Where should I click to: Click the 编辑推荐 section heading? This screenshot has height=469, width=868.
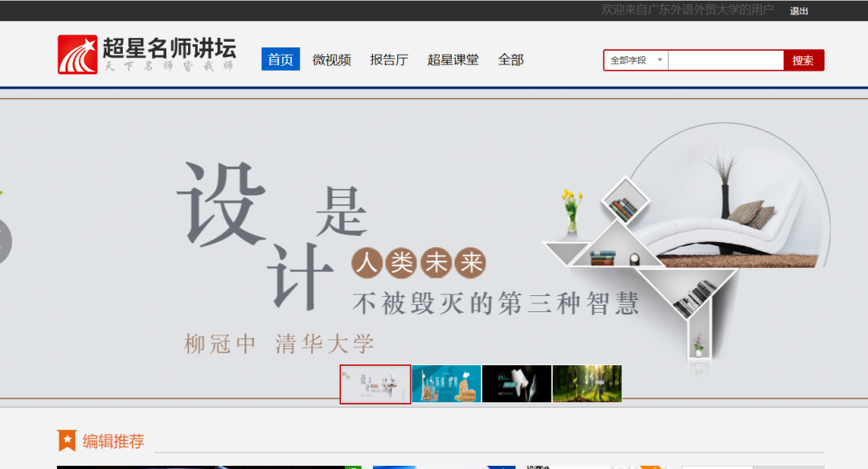[x=113, y=441]
